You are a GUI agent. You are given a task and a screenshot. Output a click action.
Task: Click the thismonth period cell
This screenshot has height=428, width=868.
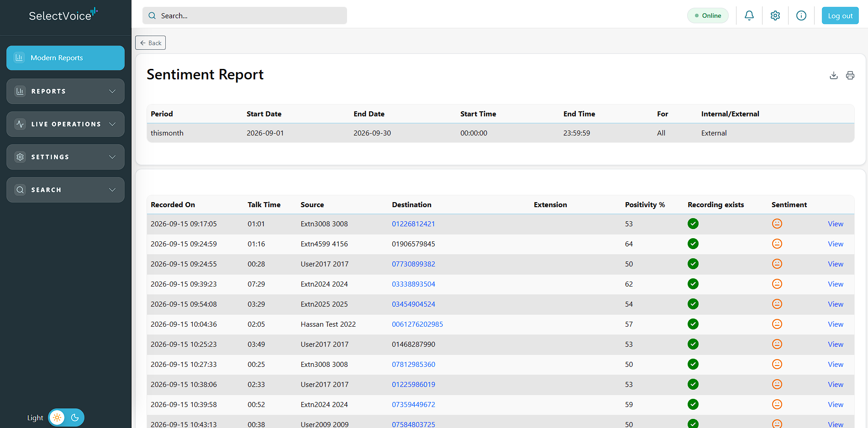tap(167, 133)
